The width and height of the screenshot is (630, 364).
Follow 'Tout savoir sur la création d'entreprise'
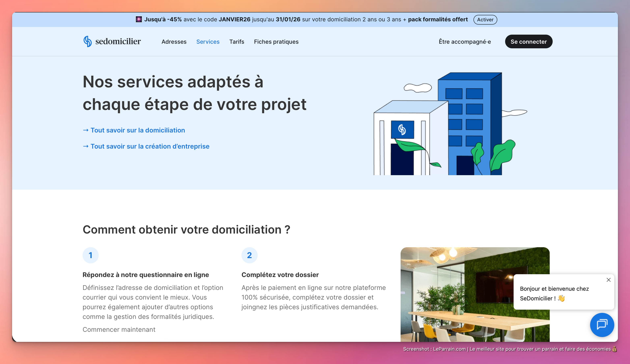(150, 146)
